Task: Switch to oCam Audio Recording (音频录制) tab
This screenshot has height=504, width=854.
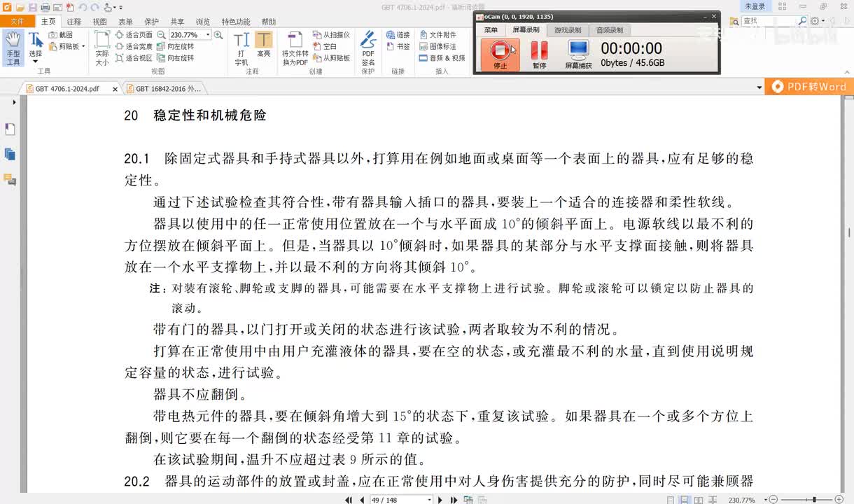Action: [610, 30]
